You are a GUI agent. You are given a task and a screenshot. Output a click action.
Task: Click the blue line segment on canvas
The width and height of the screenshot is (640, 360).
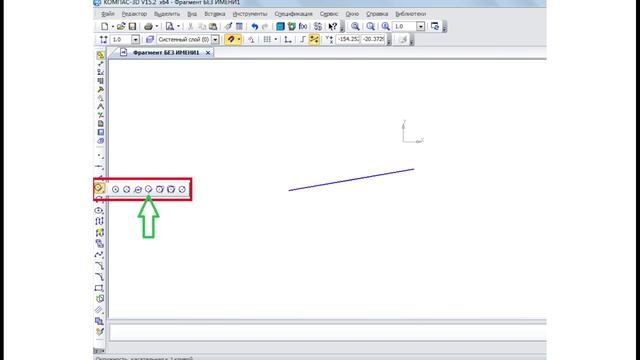click(x=351, y=180)
